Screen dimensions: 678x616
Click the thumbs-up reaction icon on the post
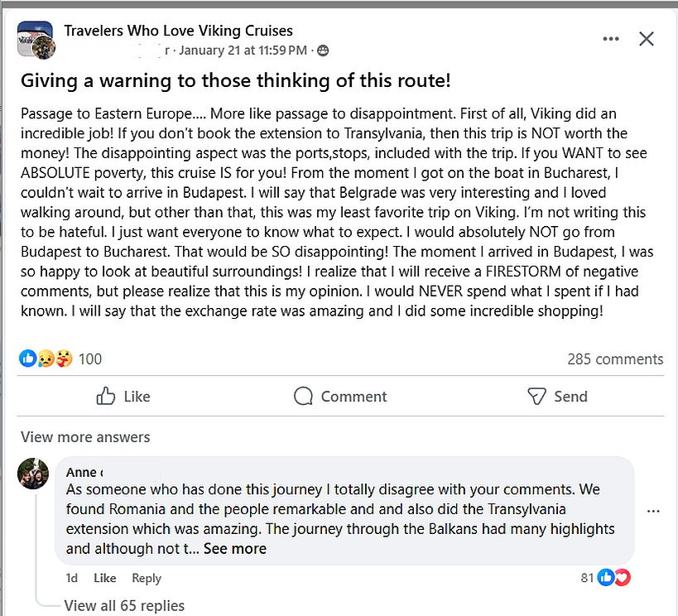[x=26, y=359]
